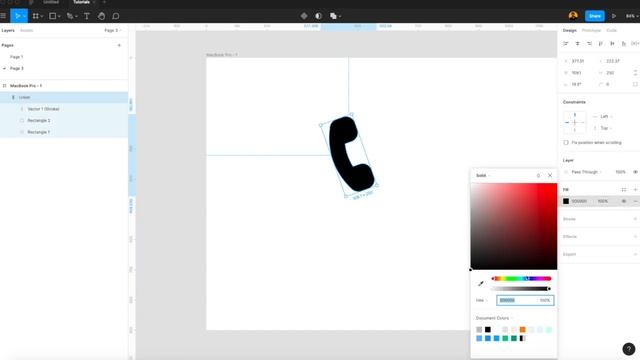Click the Present play icon
The width and height of the screenshot is (640, 360).
tap(613, 16)
